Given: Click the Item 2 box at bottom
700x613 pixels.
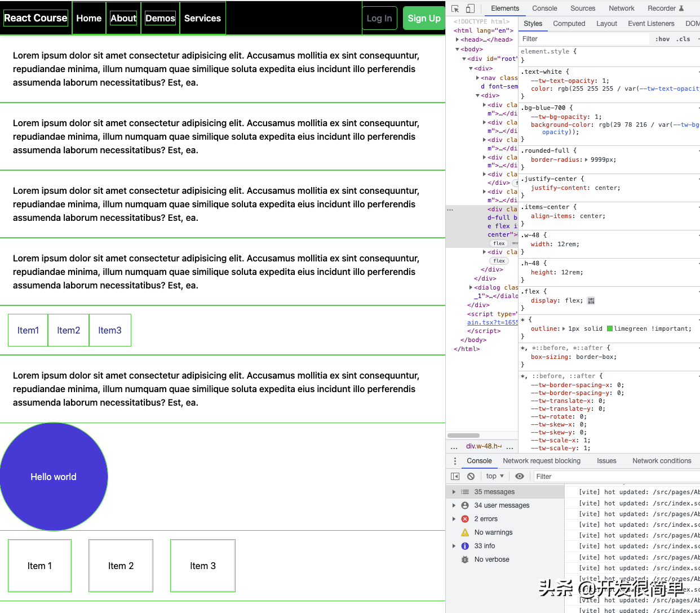Looking at the screenshot, I should pyautogui.click(x=121, y=566).
